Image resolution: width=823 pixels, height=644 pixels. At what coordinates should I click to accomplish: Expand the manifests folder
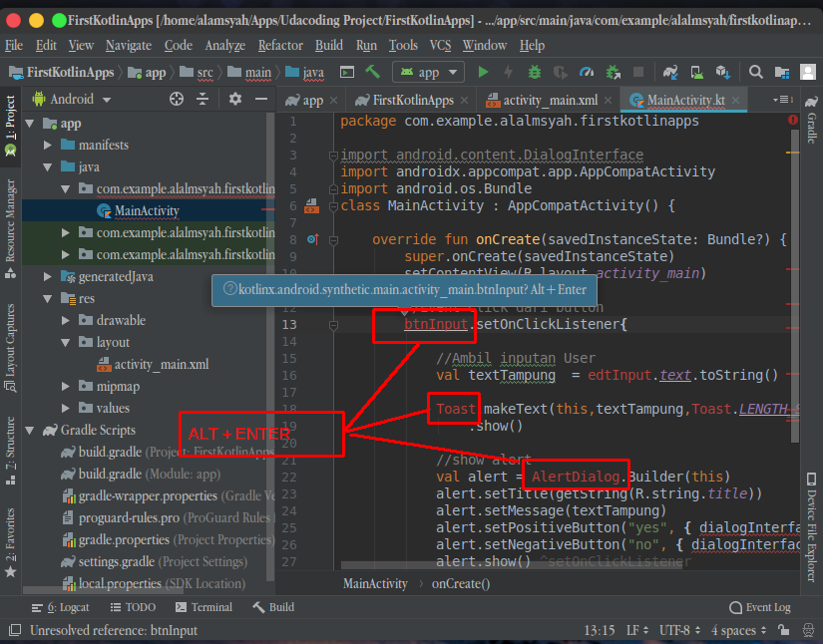click(x=48, y=145)
